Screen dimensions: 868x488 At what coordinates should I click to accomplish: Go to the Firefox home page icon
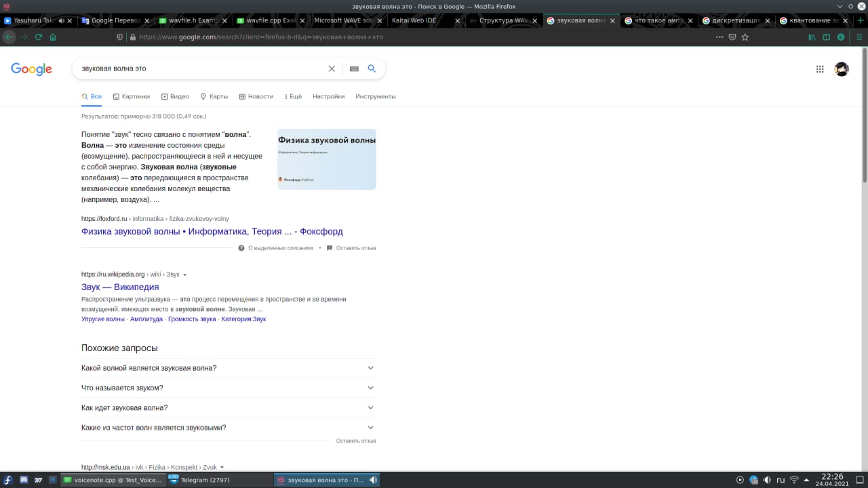(53, 37)
